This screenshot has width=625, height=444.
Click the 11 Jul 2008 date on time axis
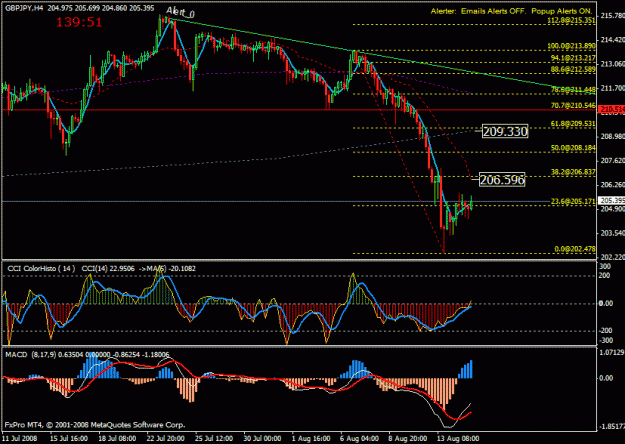click(20, 438)
